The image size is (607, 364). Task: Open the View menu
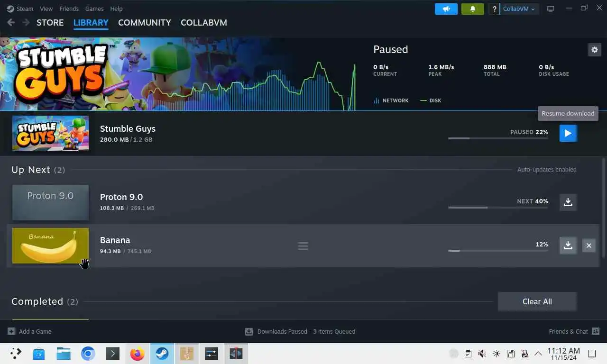pyautogui.click(x=46, y=9)
